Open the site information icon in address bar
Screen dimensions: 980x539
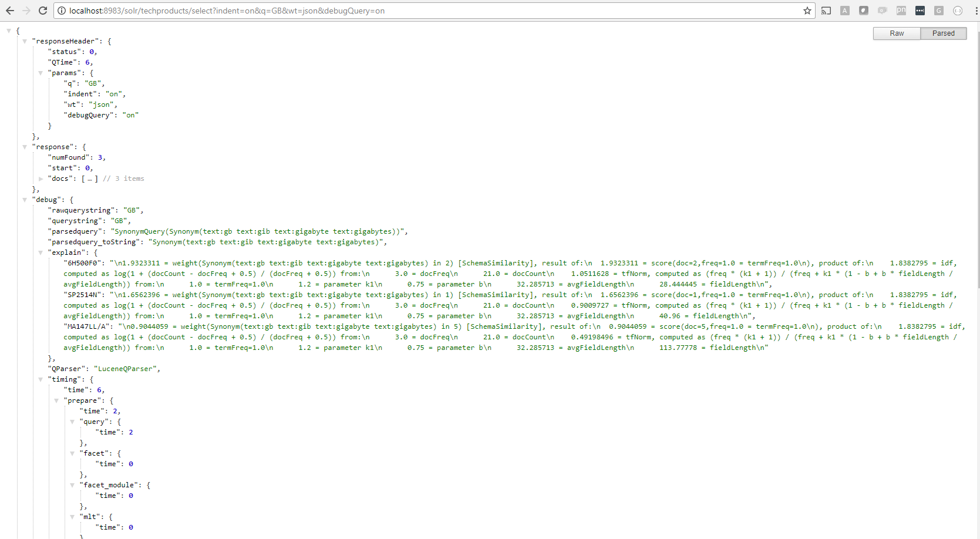pyautogui.click(x=62, y=11)
